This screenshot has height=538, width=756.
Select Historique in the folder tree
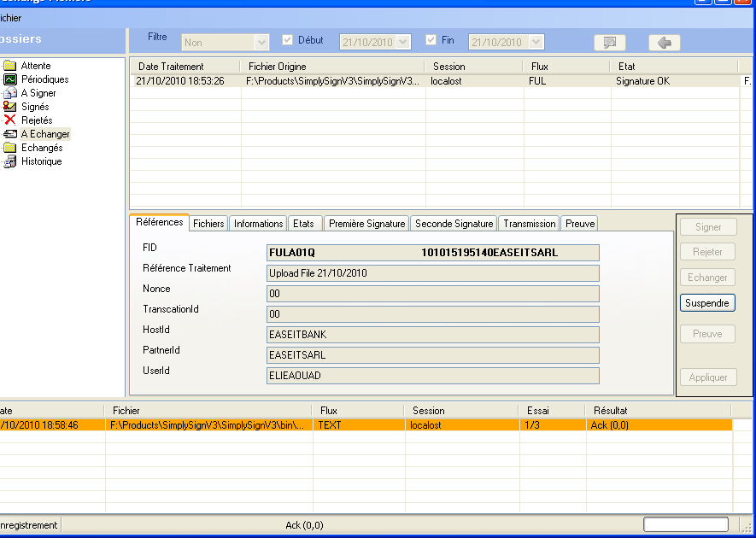42,161
